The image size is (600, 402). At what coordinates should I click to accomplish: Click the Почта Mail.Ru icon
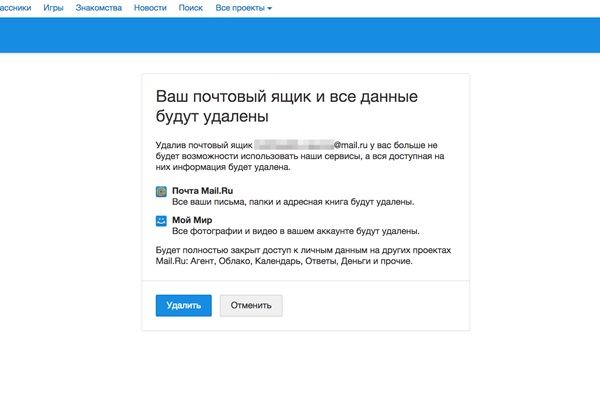161,191
